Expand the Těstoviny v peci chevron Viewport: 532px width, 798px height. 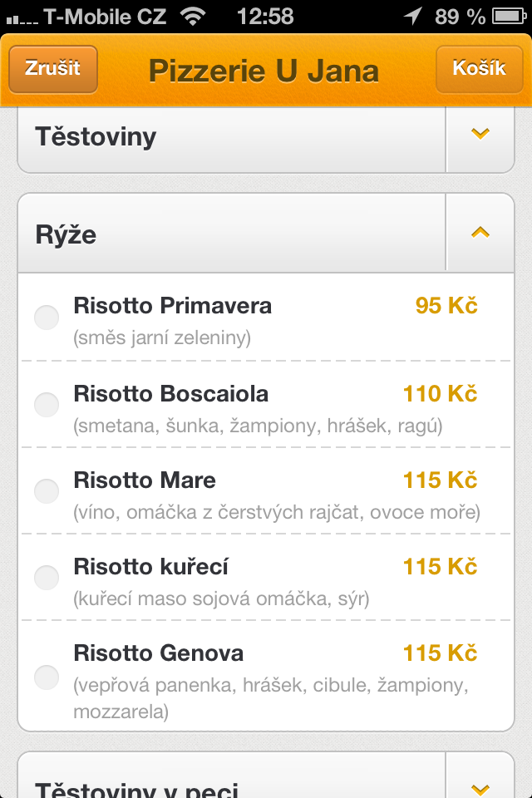(x=480, y=788)
